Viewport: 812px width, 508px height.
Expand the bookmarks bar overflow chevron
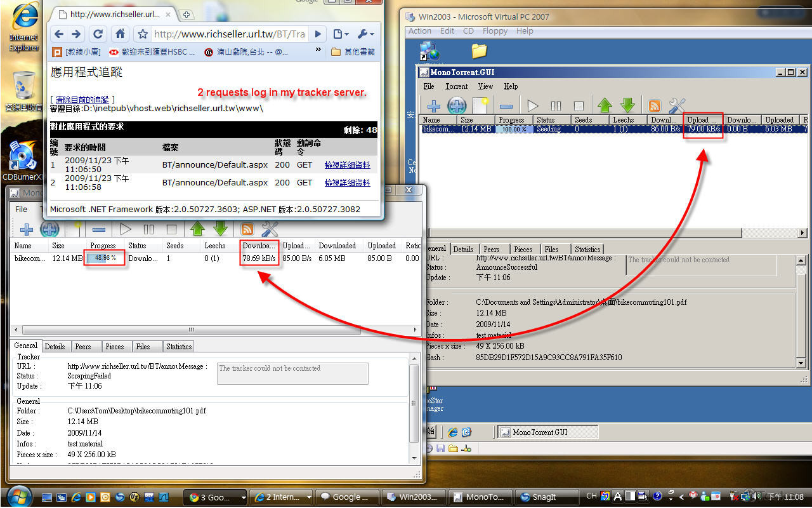click(x=318, y=51)
